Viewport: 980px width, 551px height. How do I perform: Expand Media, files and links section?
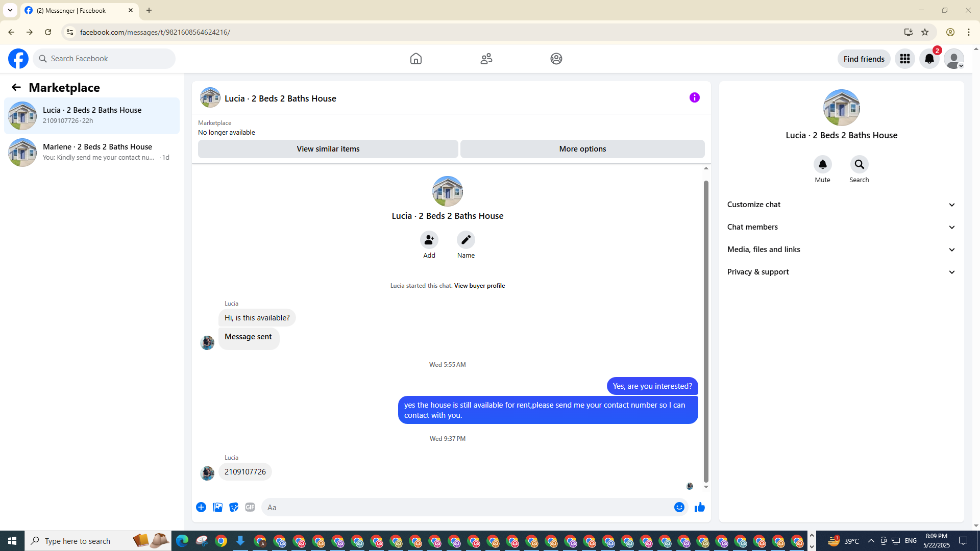pos(842,249)
